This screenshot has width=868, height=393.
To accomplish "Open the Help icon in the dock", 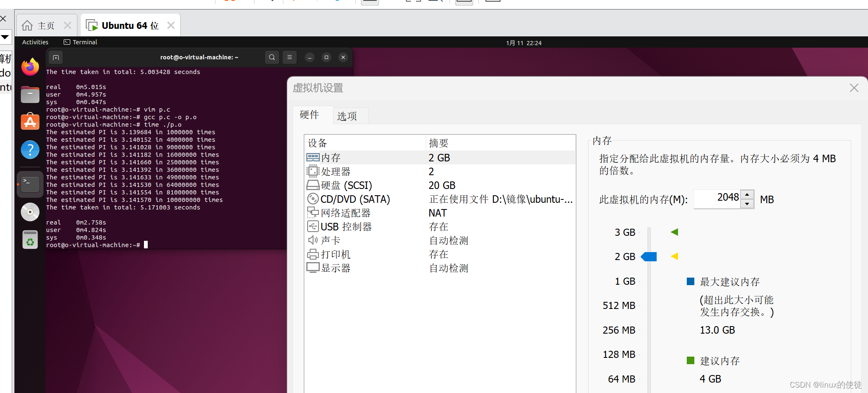I will coord(30,149).
